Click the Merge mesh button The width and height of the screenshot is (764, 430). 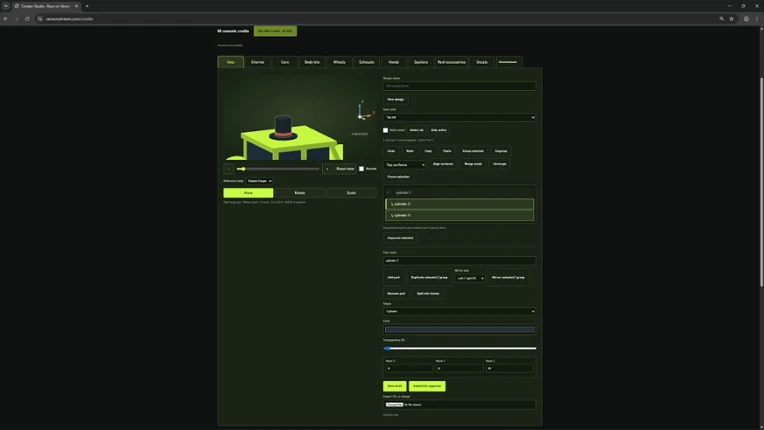click(473, 164)
